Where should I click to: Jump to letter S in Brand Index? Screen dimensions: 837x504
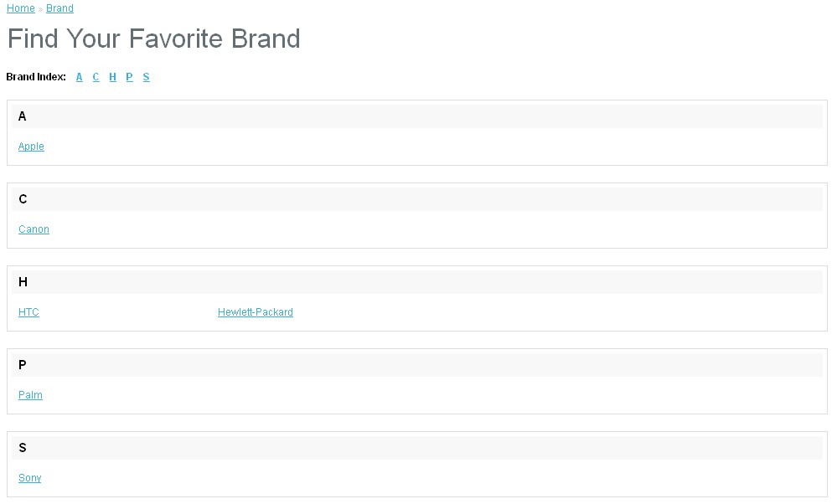[146, 77]
